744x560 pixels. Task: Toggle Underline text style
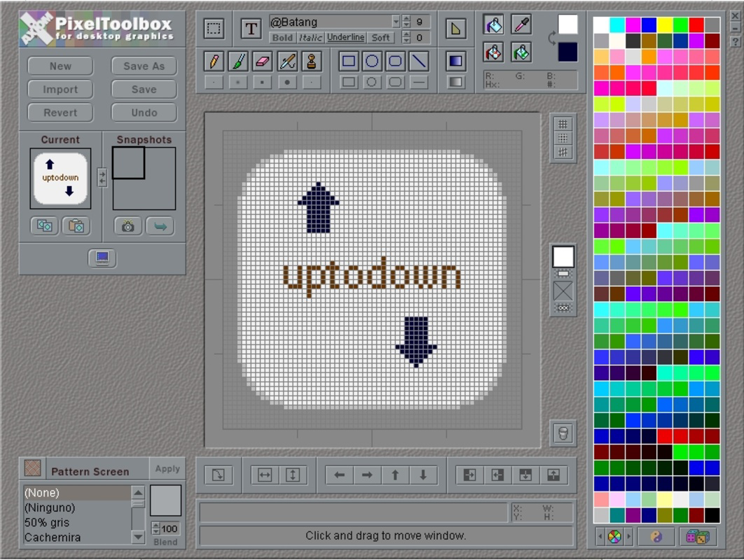click(x=346, y=38)
